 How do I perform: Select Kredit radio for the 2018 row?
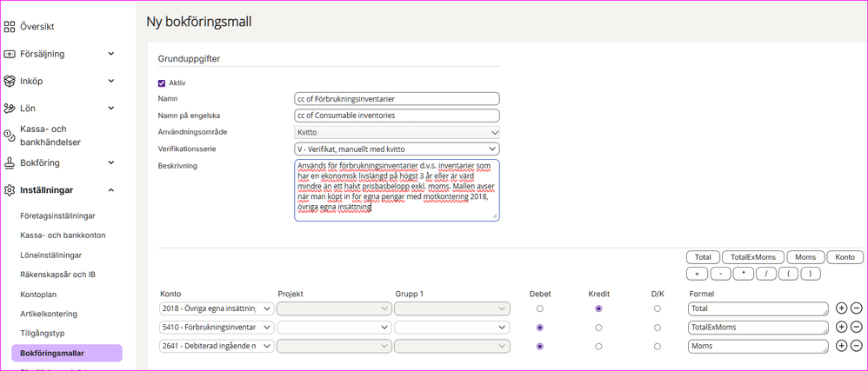click(598, 308)
